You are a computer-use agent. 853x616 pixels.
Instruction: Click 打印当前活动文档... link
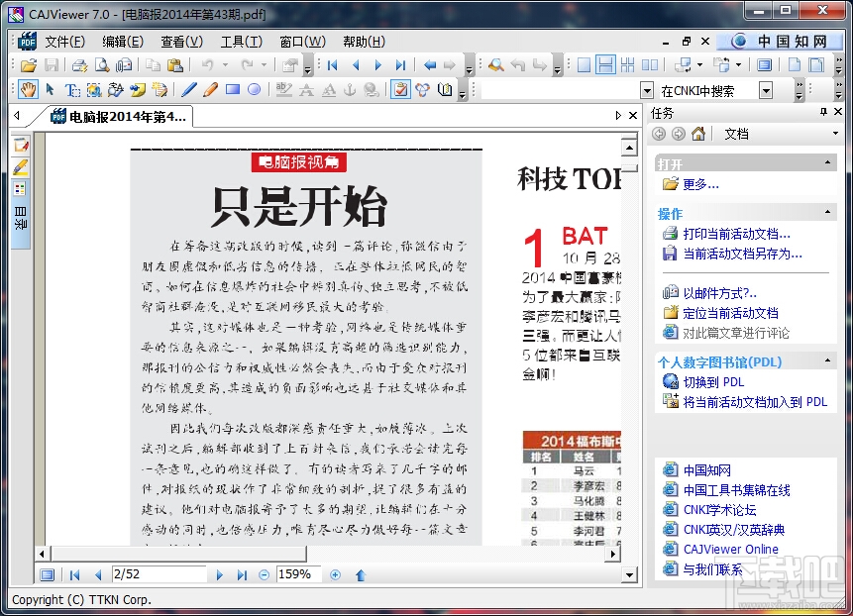pos(736,234)
